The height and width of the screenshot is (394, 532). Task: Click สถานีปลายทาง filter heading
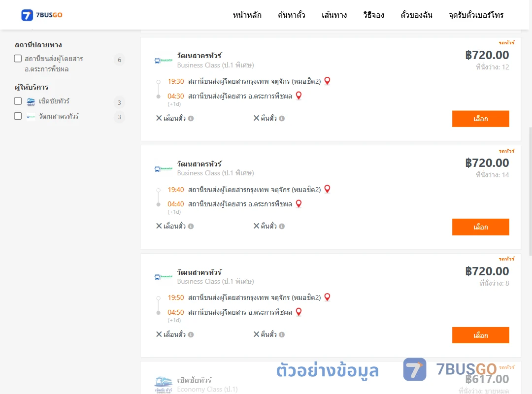point(38,45)
